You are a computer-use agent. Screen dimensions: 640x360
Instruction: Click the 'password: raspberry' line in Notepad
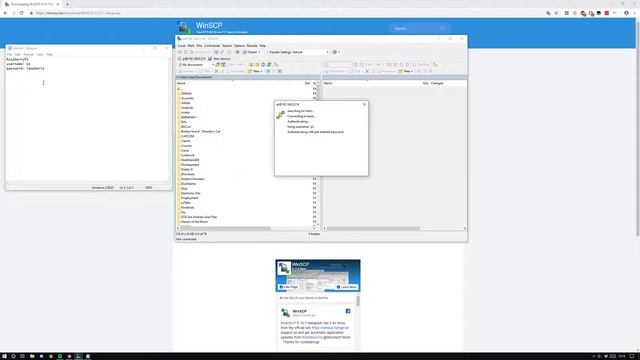25,69
